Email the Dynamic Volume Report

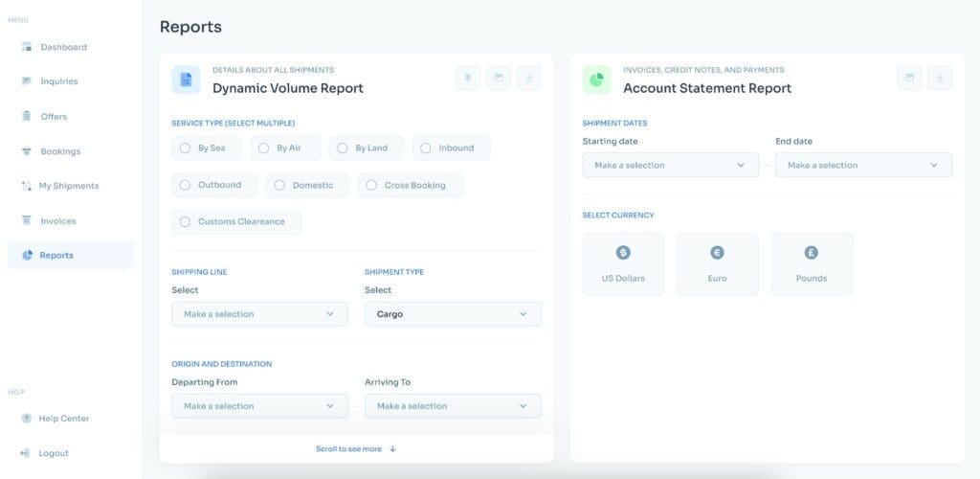coord(499,79)
